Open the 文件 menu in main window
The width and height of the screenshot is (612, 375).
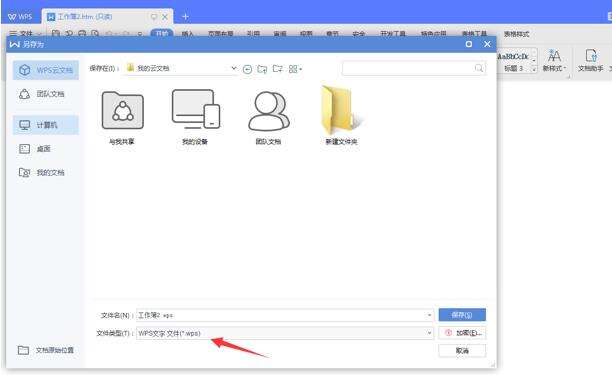25,34
